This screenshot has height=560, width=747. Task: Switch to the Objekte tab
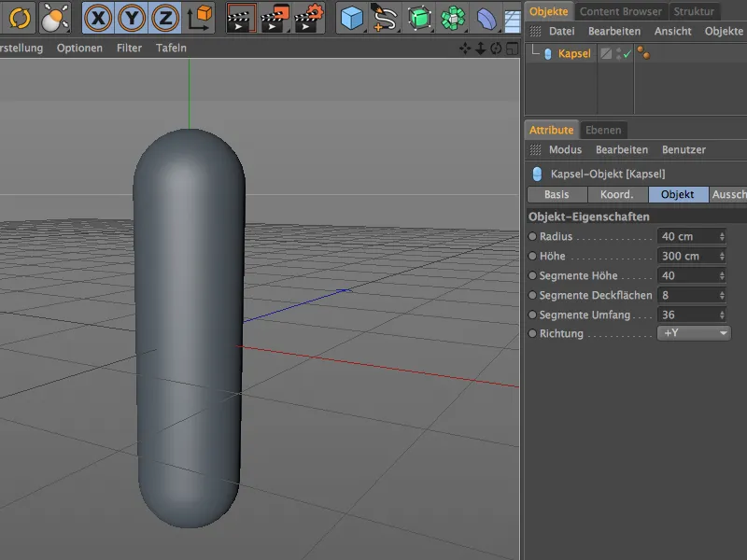[548, 11]
